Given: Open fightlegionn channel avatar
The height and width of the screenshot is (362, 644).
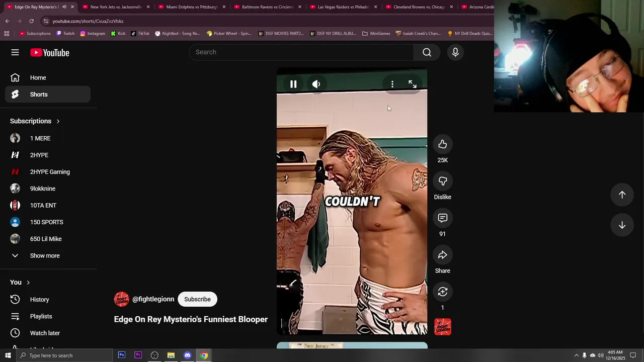Looking at the screenshot, I should click(x=122, y=299).
